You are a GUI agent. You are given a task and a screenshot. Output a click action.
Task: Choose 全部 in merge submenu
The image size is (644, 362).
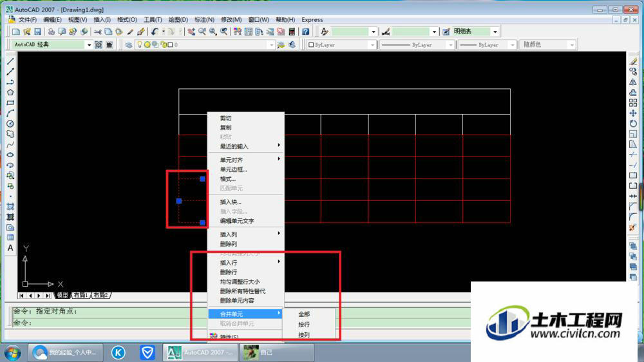304,314
